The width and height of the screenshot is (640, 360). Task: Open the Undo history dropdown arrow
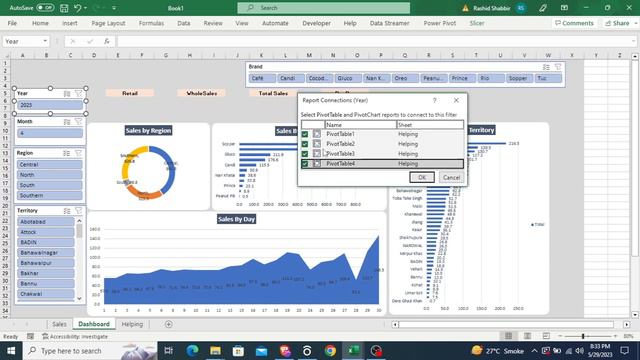pyautogui.click(x=85, y=8)
